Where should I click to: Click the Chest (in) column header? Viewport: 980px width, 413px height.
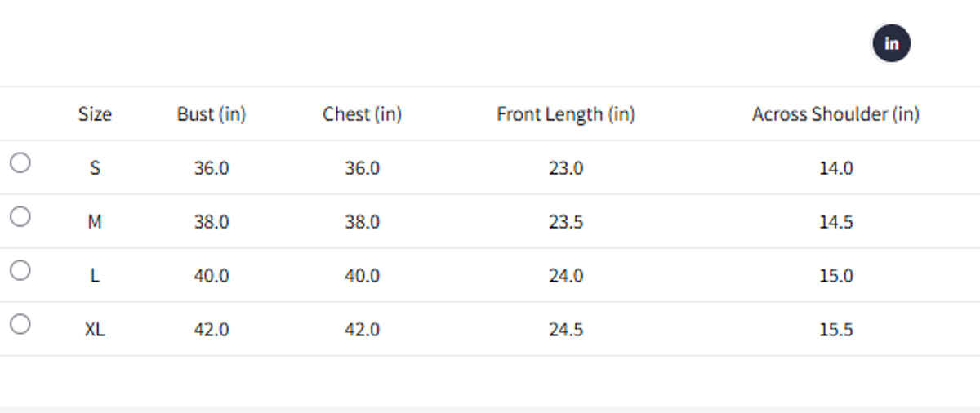point(362,114)
